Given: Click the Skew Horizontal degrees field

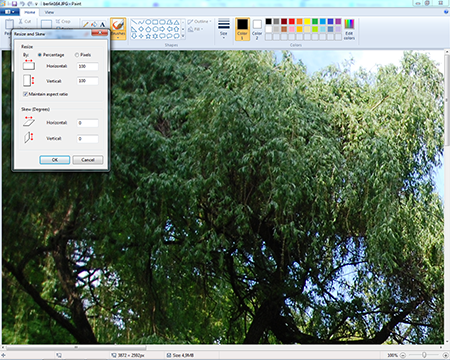Looking at the screenshot, I should pyautogui.click(x=87, y=123).
